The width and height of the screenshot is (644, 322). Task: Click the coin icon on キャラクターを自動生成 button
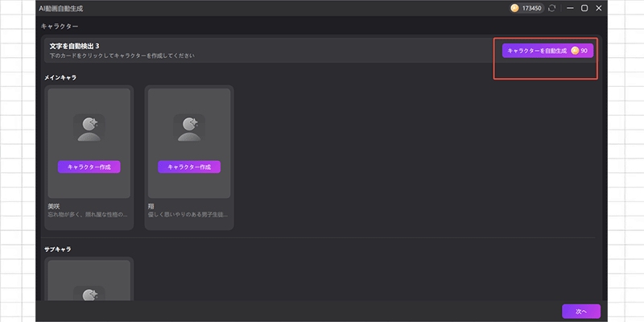575,50
